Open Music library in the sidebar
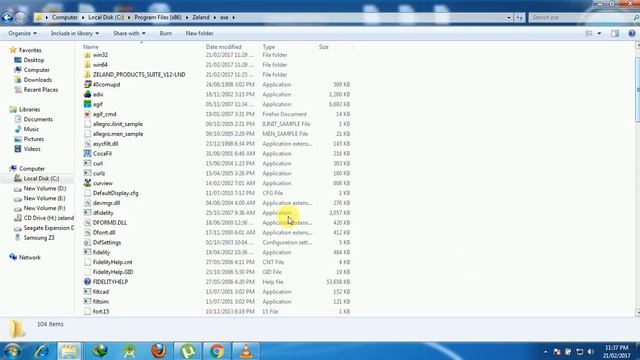Viewport: 640px width, 360px height. tap(31, 129)
